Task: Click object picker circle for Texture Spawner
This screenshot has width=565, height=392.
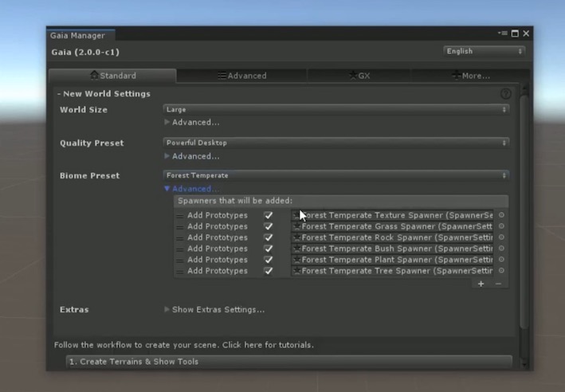Action: pos(501,215)
